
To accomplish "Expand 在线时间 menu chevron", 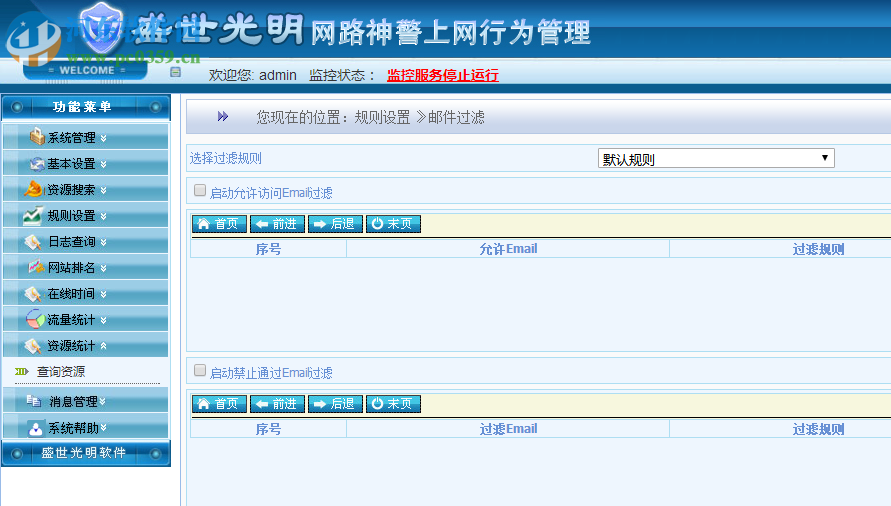I will pos(103,294).
